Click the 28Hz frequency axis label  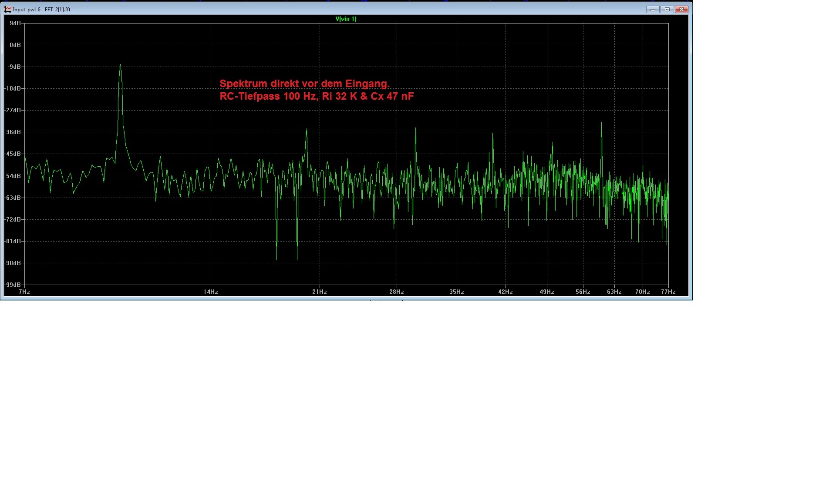(397, 292)
